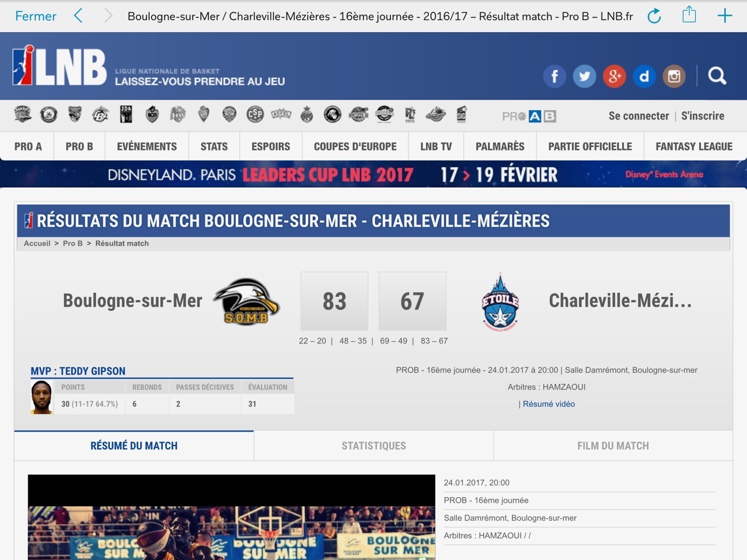Screen dimensions: 747x560
Task: Open the PARTIE OFFICIELLE menu
Action: [x=590, y=146]
